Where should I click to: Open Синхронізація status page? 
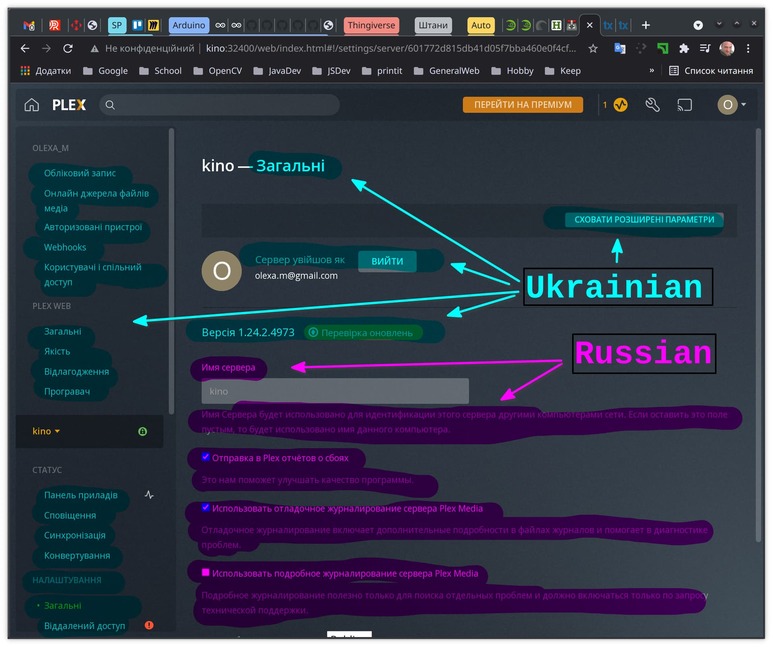pos(74,535)
